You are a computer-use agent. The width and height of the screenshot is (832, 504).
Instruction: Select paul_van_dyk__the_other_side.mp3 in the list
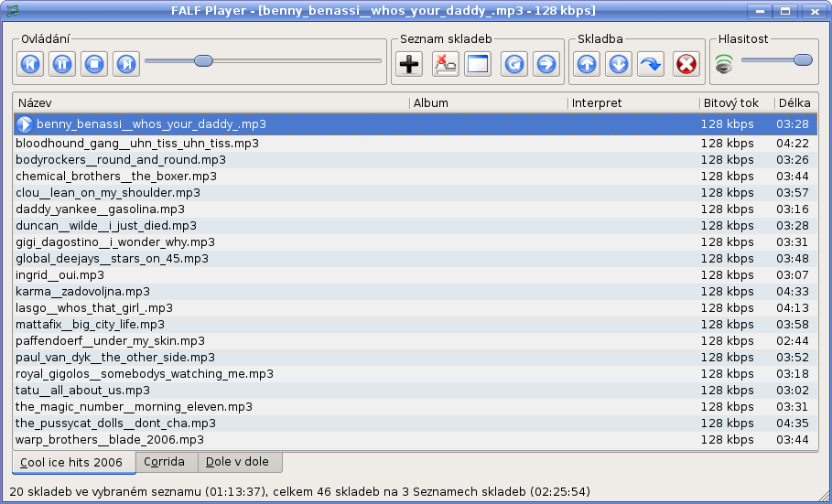click(115, 358)
